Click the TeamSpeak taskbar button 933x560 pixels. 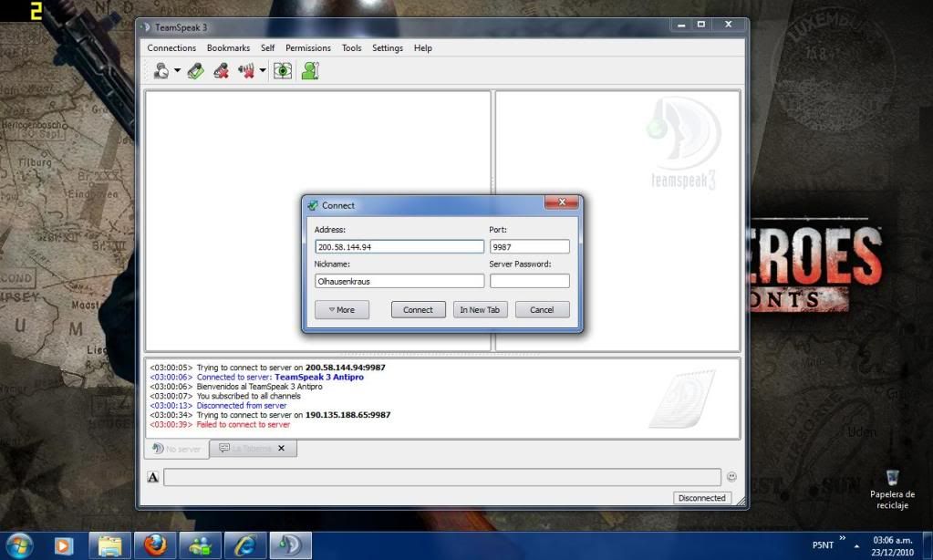pyautogui.click(x=290, y=545)
